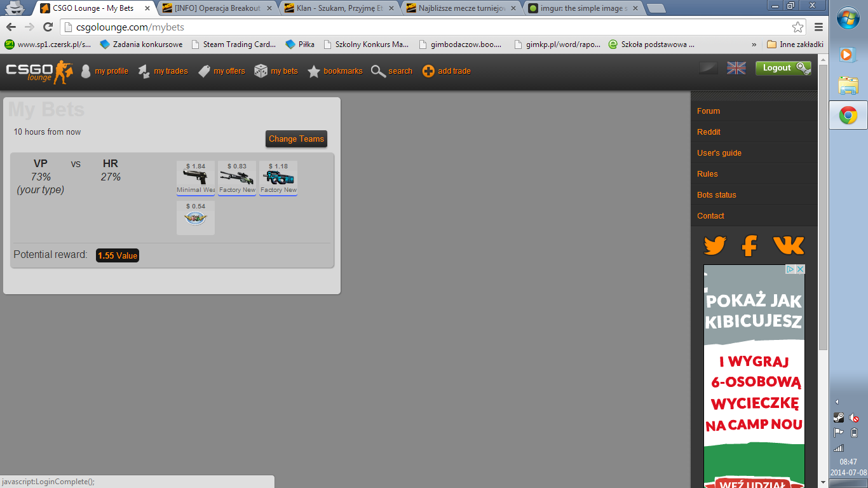868x488 pixels.
Task: Open the Windows Start menu
Action: [848, 19]
